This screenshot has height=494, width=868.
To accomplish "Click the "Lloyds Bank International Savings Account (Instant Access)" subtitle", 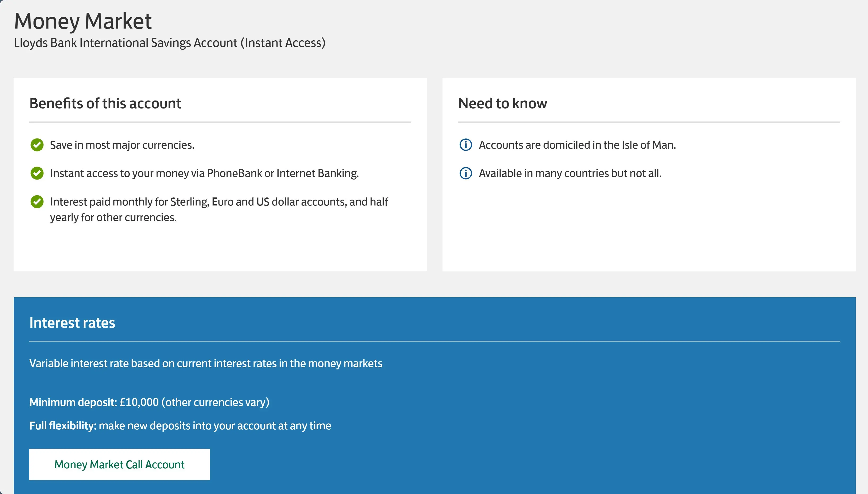I will (x=170, y=43).
